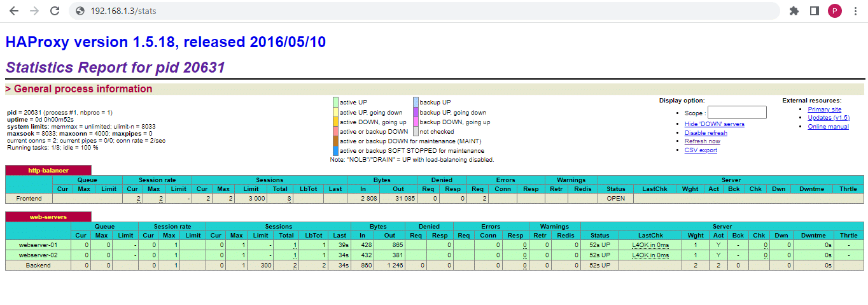868x305 pixels.
Task: Open the Extensions puzzle icon
Action: click(x=794, y=11)
